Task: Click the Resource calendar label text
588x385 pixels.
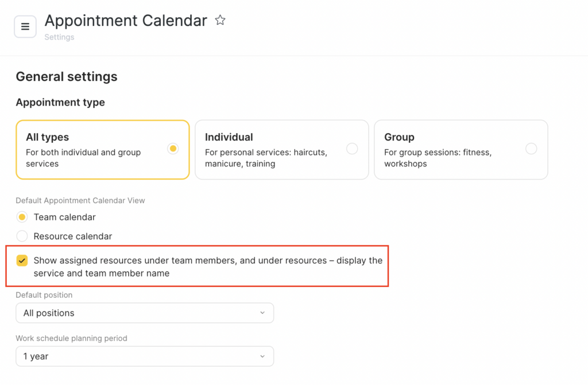Action: point(73,236)
